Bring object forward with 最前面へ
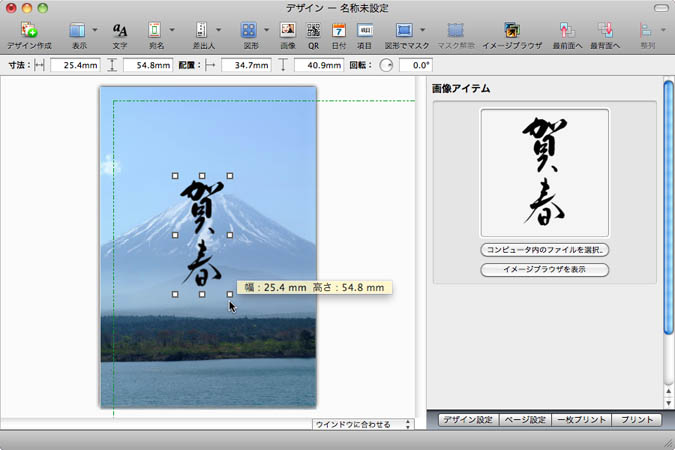The width and height of the screenshot is (675, 450). (567, 31)
